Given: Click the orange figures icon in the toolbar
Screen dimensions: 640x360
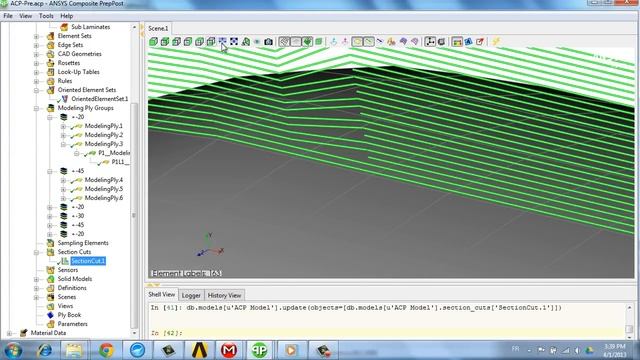Looking at the screenshot, I should pyautogui.click(x=391, y=41).
